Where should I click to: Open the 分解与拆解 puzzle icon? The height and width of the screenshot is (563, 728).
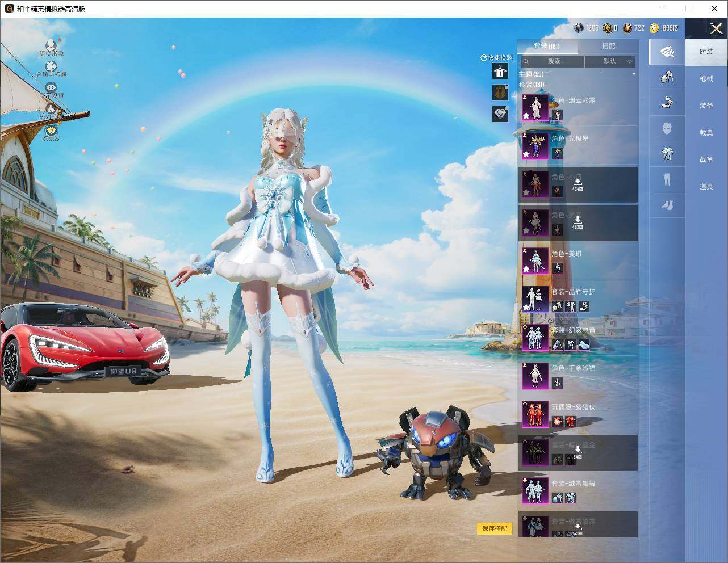coord(51,68)
